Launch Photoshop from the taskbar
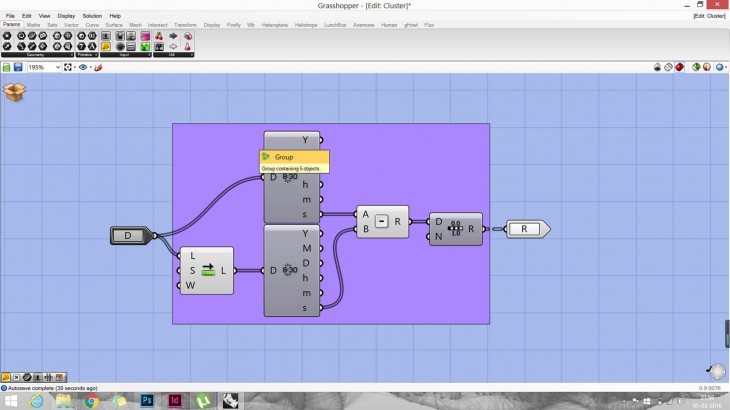The height and width of the screenshot is (410, 730). click(146, 400)
